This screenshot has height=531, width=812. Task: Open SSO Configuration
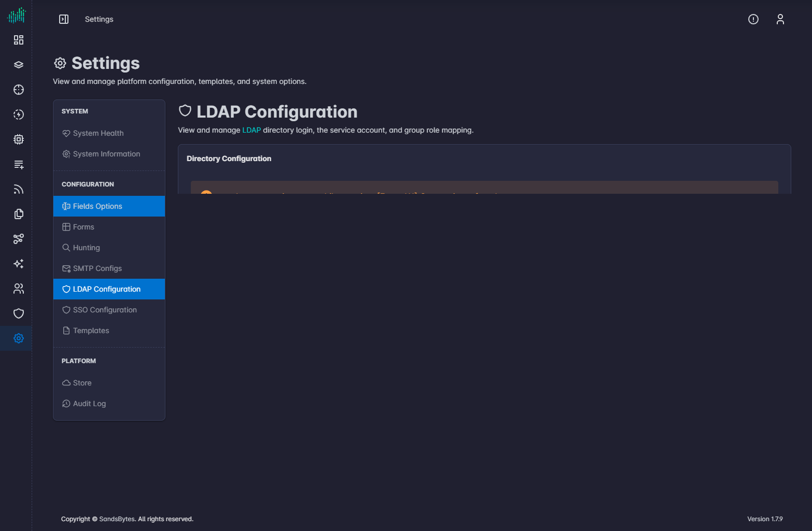point(109,310)
